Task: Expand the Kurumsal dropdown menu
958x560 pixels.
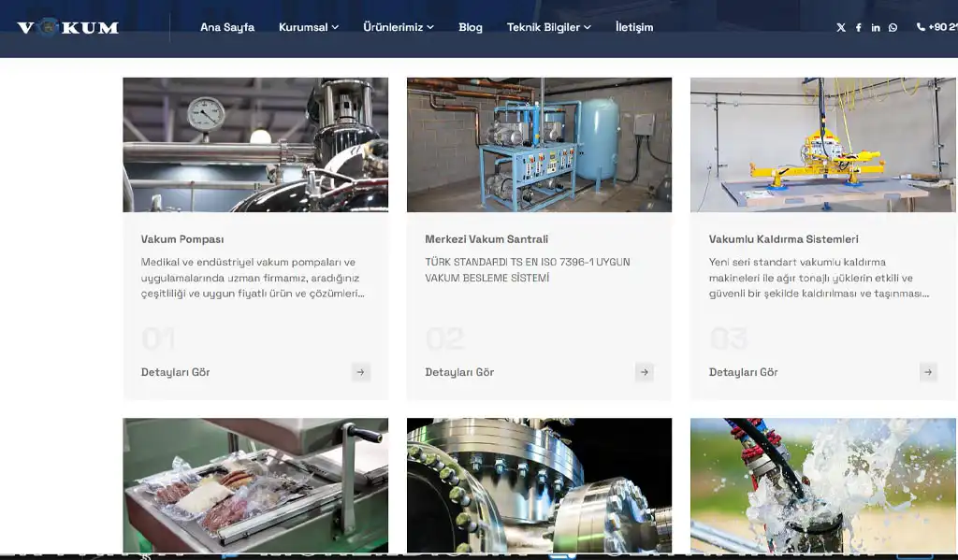Action: point(309,27)
